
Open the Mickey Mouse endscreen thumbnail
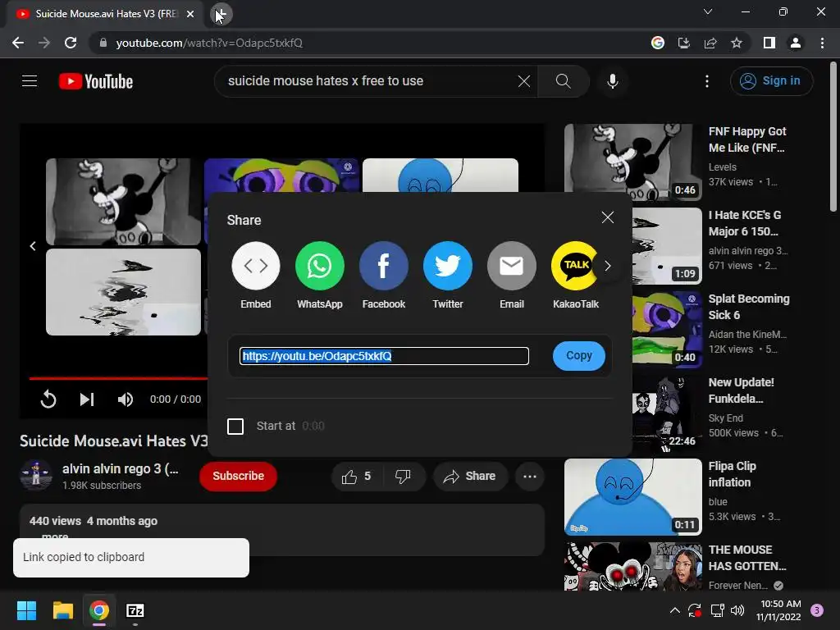click(123, 202)
